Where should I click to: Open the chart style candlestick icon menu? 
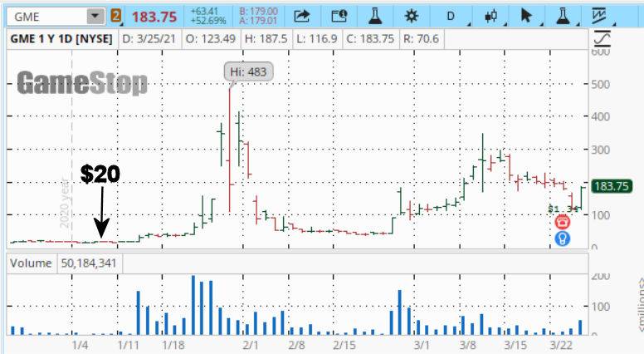pyautogui.click(x=490, y=17)
